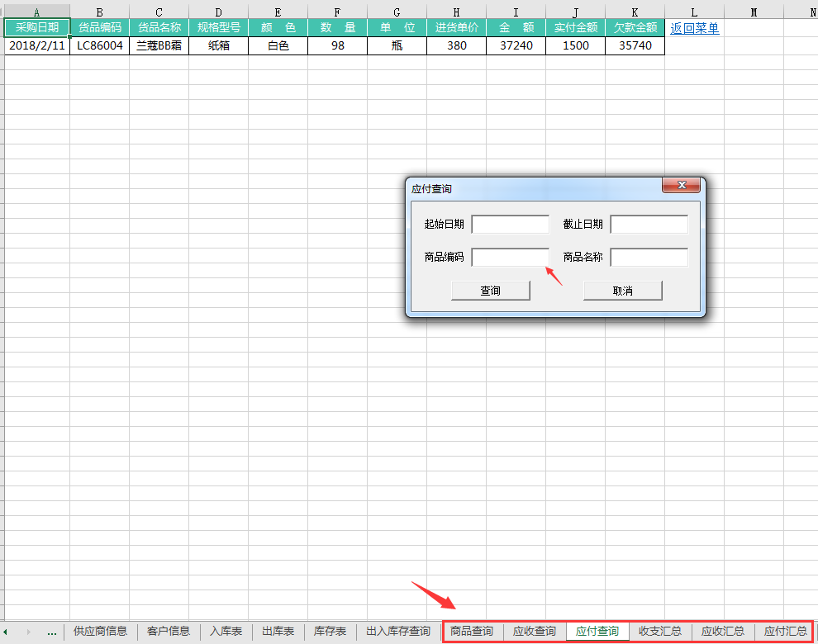Open the 应付汇总 sheet tab
This screenshot has height=644, width=818.
785,631
